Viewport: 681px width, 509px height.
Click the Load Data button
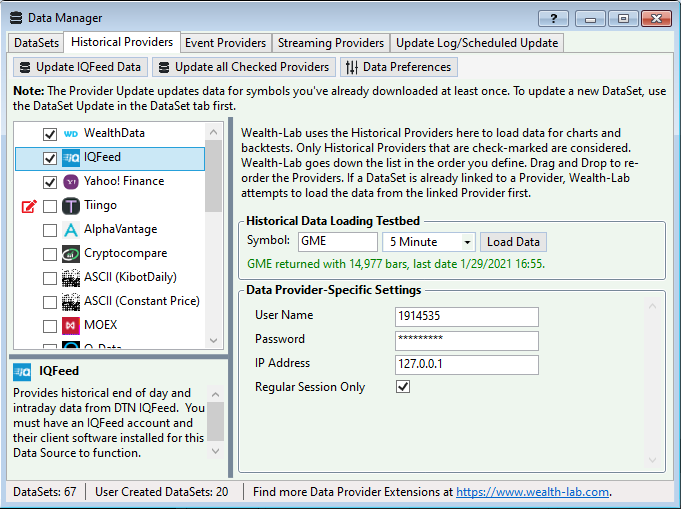click(x=513, y=242)
